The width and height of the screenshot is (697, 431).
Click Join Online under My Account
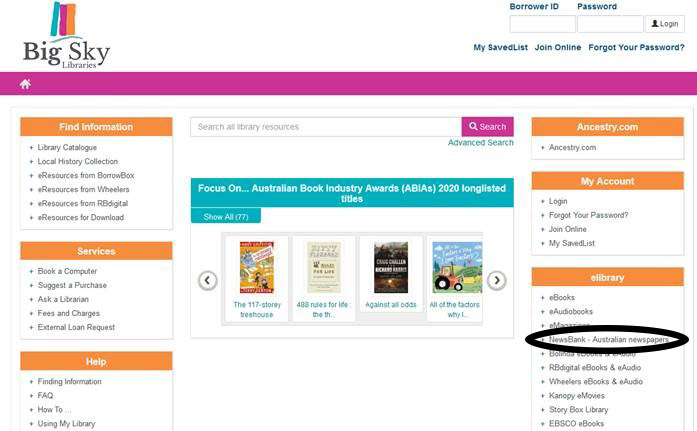[x=568, y=229]
